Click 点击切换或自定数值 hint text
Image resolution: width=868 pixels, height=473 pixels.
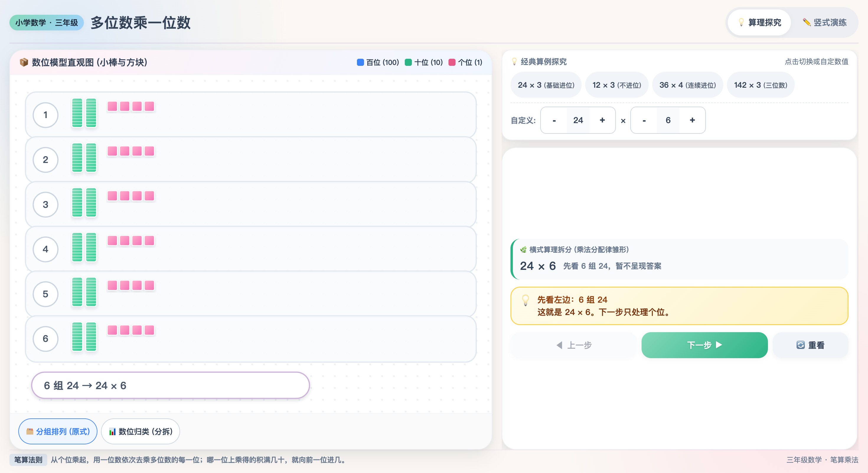(x=816, y=62)
